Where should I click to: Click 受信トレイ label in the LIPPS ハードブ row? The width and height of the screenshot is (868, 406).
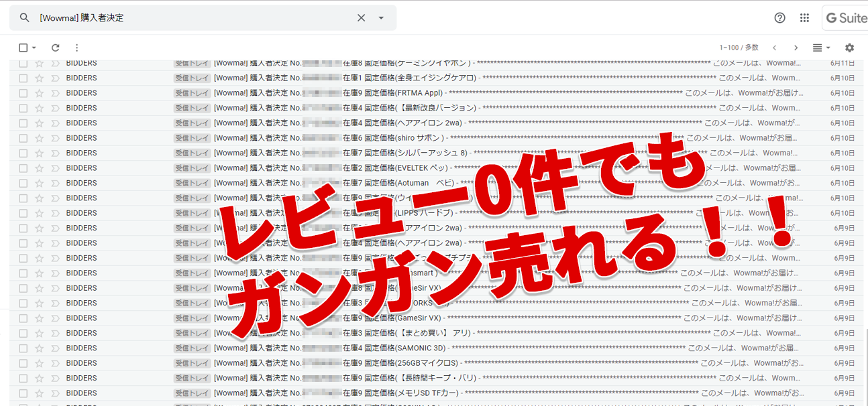point(193,213)
